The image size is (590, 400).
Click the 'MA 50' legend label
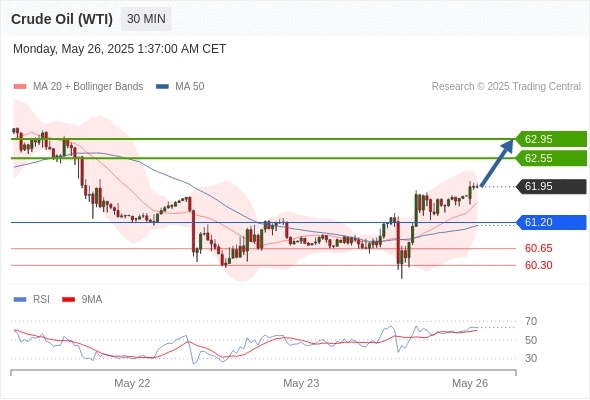click(190, 87)
